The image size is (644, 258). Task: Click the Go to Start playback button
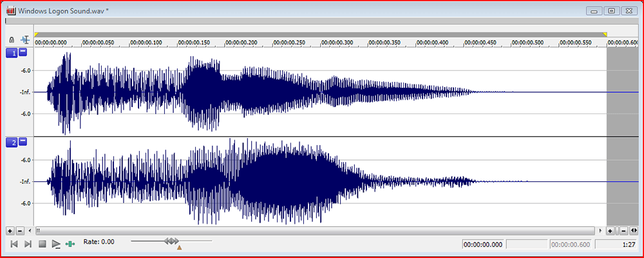pos(14,244)
